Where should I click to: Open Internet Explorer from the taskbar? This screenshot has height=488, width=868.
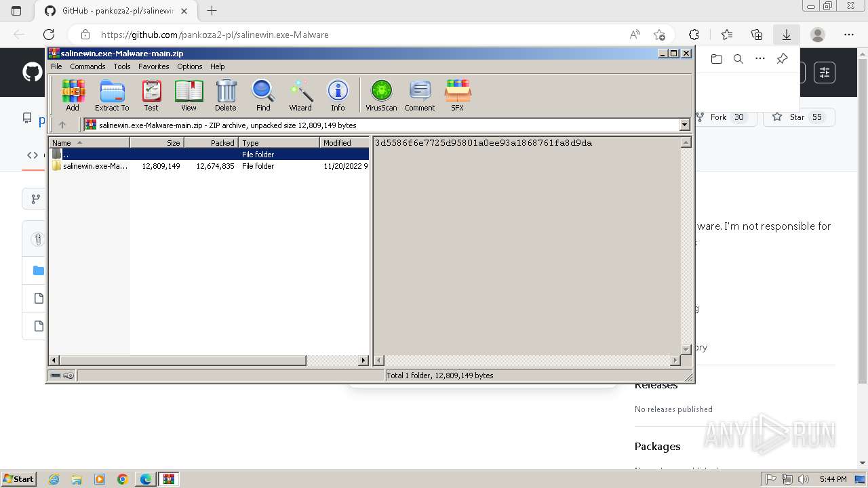54,479
